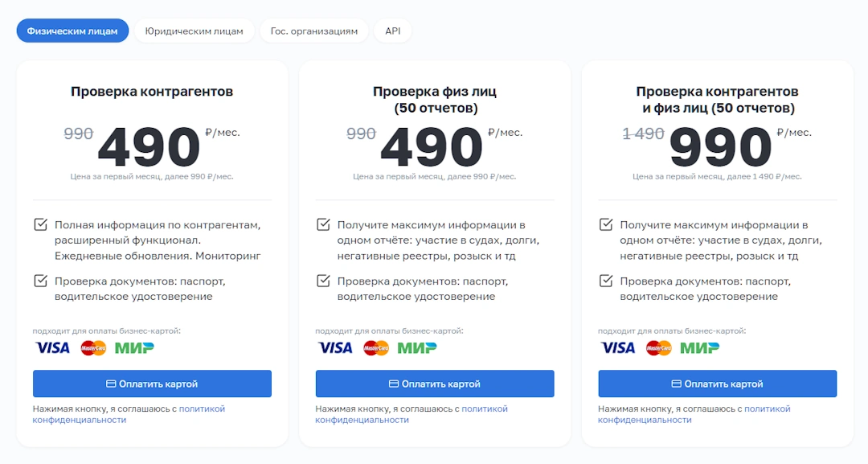Click 'Оплатить картой' on the first card
868x464 pixels.
tap(152, 384)
